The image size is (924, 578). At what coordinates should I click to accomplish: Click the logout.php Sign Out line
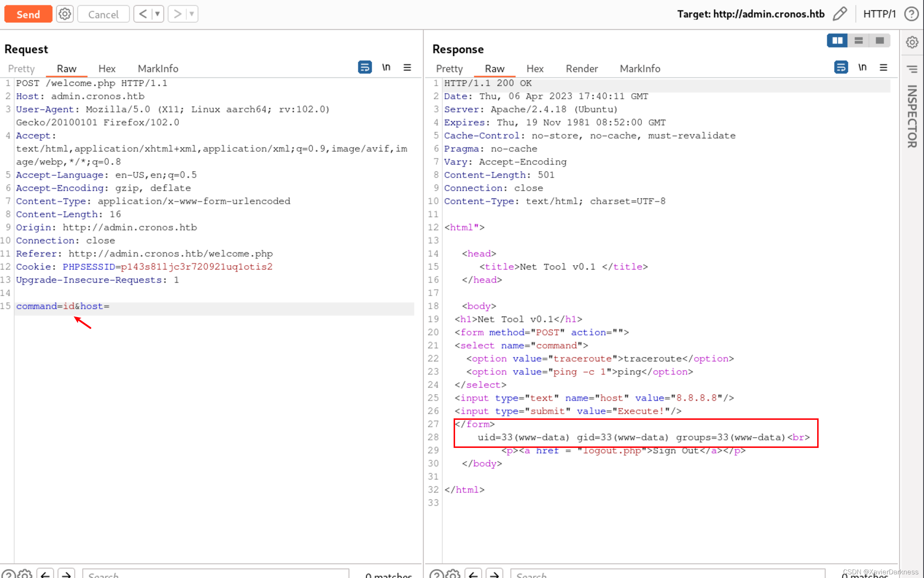[x=624, y=451]
